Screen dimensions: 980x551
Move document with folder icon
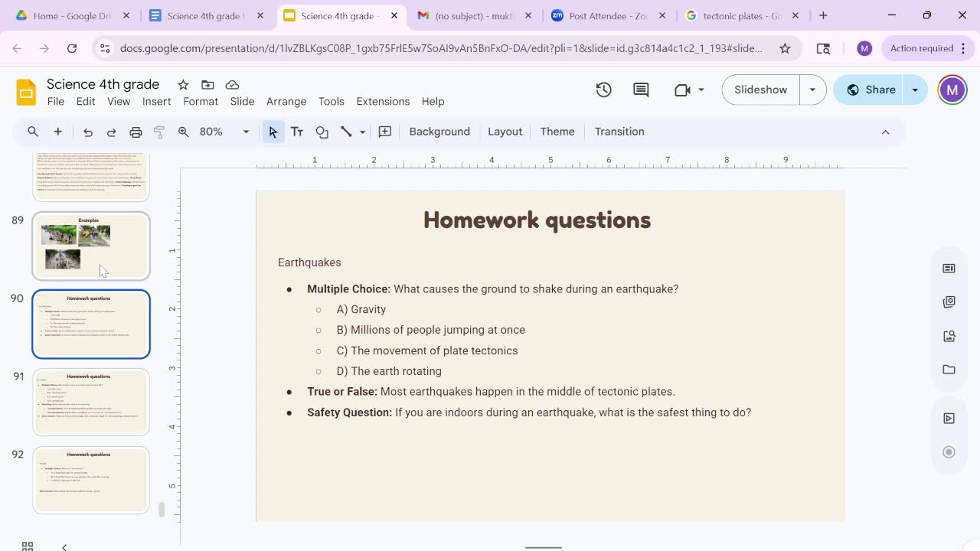[x=207, y=84]
